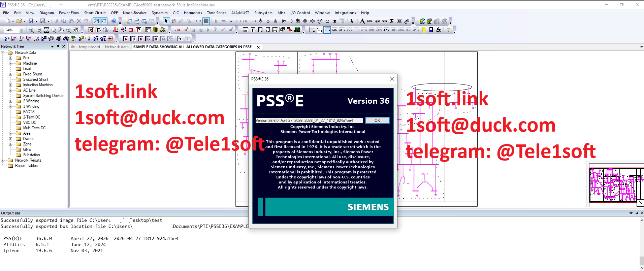Close the PSS®E 36 about dialog
This screenshot has width=644, height=271.
click(x=392, y=79)
